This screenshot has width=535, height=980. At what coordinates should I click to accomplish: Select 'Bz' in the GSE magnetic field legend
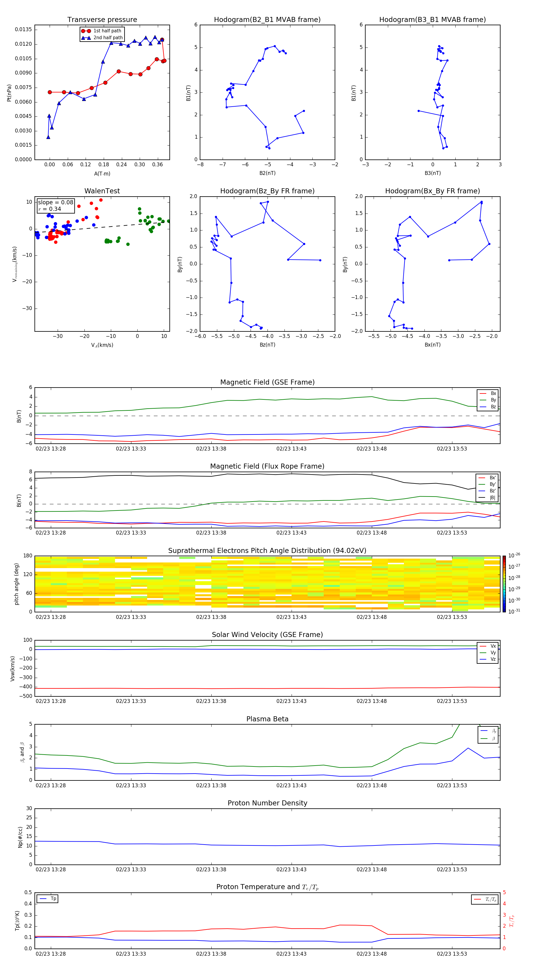click(488, 407)
